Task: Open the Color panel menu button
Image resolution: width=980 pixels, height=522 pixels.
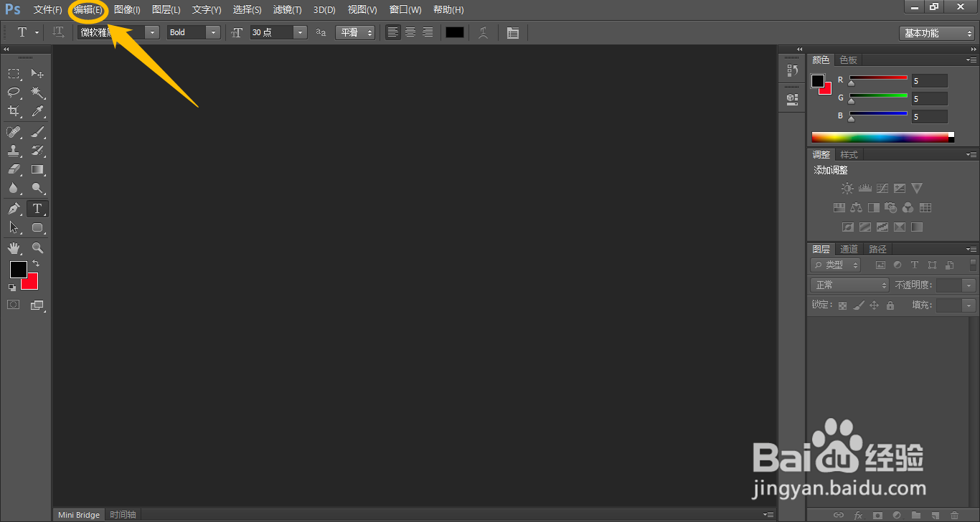Action: click(x=971, y=60)
